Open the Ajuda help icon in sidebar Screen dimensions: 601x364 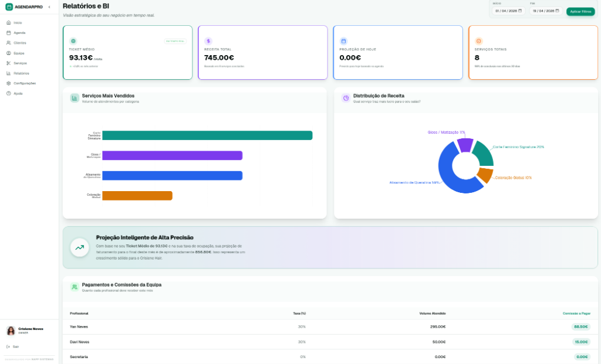(x=8, y=93)
